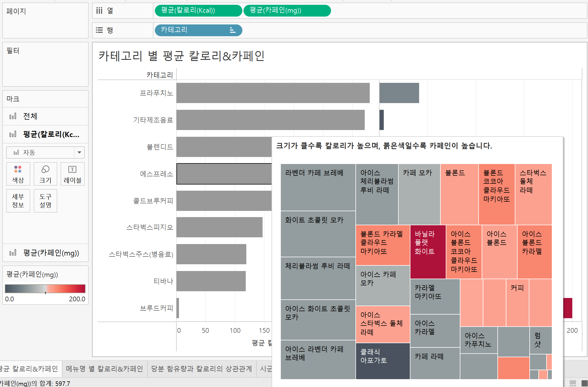Click the 색상 (color) mark card icon
Viewport: 588px width, 387px height.
click(x=18, y=174)
